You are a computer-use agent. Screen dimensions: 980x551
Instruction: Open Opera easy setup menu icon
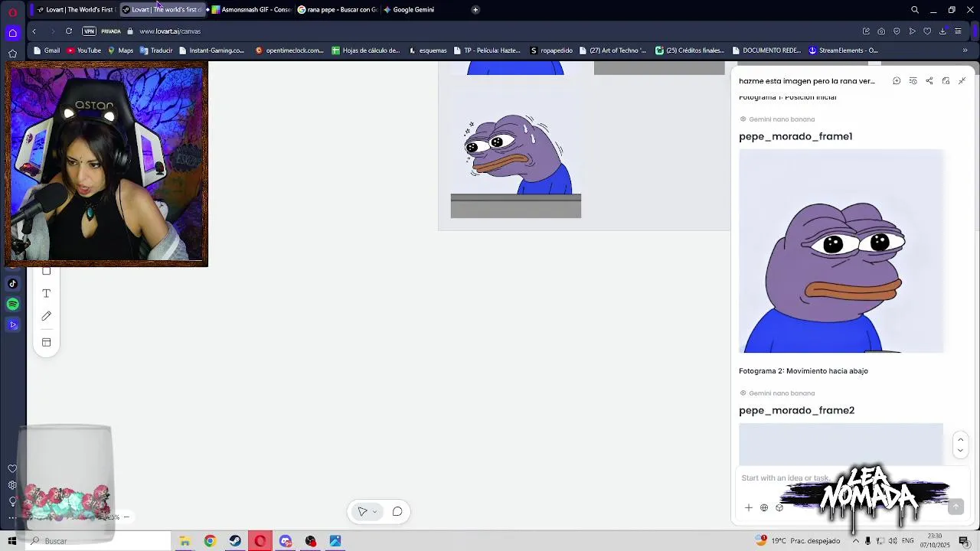click(958, 31)
